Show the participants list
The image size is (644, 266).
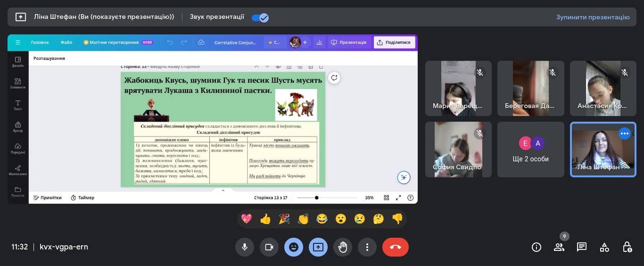pos(559,247)
